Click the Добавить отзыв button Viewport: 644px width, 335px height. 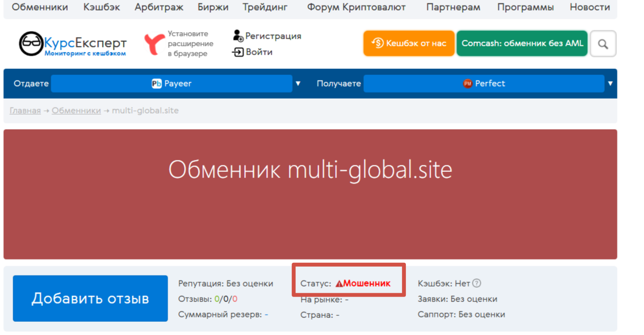90,299
